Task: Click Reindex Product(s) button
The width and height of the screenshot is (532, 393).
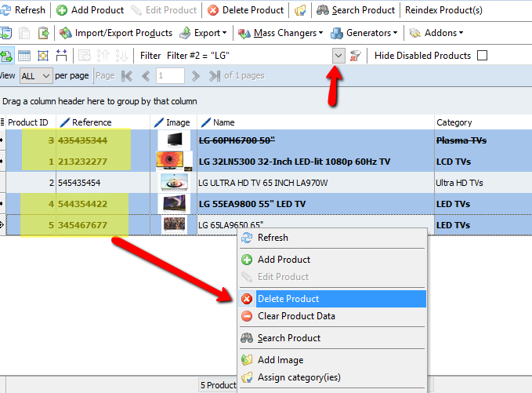Action: click(x=443, y=10)
